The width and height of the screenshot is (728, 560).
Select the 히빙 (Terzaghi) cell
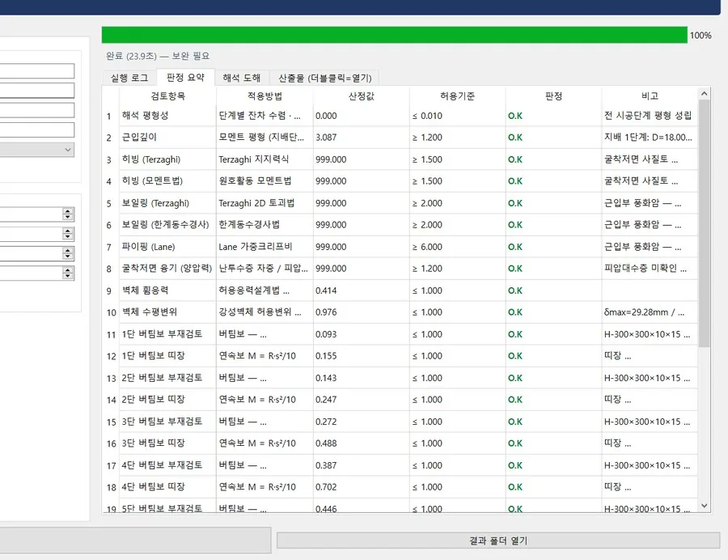pyautogui.click(x=167, y=159)
